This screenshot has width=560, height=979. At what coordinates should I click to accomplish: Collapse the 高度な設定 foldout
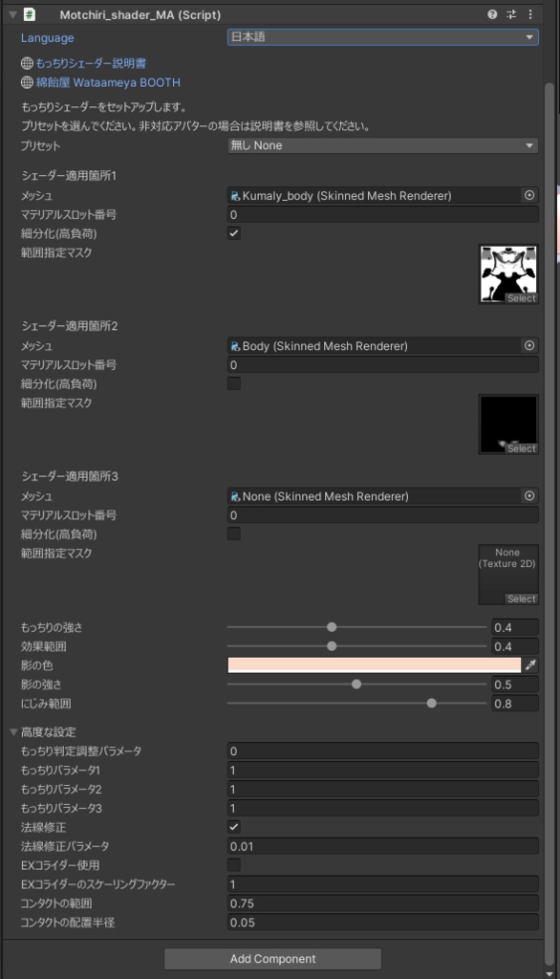pyautogui.click(x=13, y=731)
